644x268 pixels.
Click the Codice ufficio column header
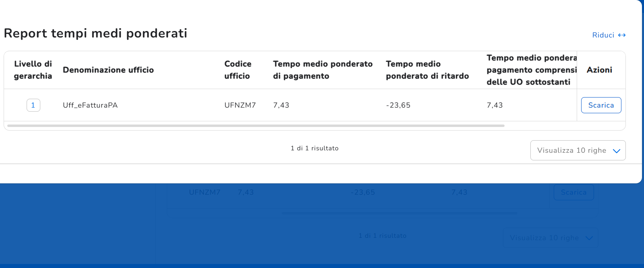tap(238, 70)
